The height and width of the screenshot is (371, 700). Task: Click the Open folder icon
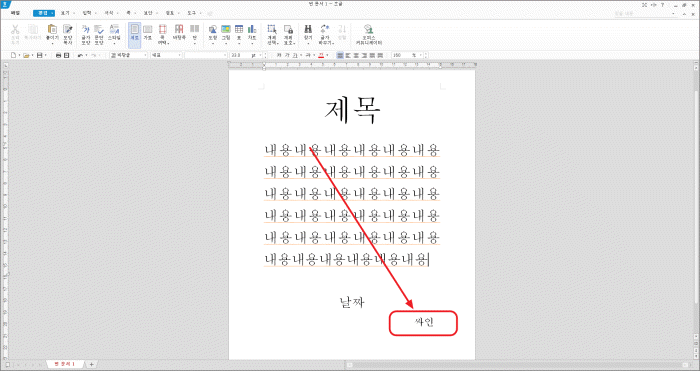pos(26,55)
